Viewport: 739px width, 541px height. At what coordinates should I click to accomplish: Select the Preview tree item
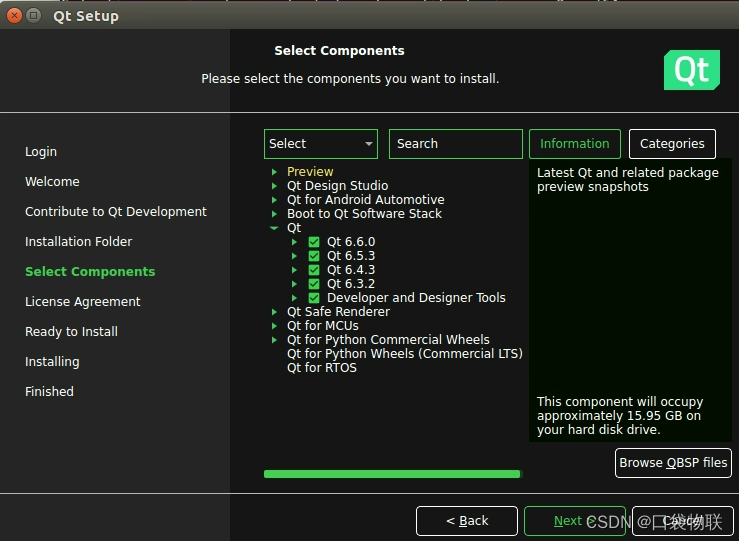(x=310, y=172)
